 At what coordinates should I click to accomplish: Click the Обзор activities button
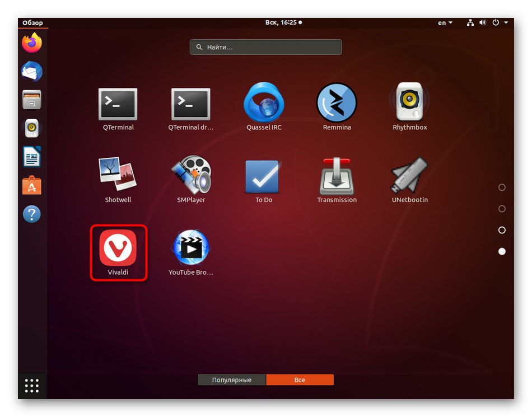32,23
